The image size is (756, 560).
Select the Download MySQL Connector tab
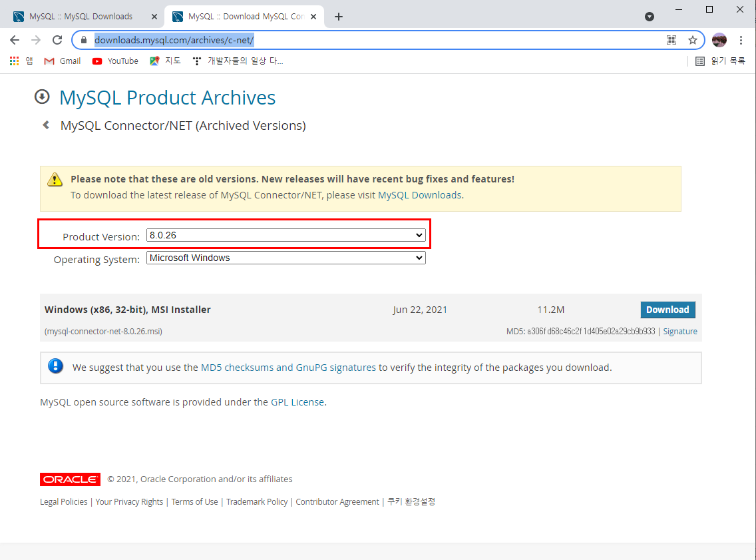[x=245, y=17]
